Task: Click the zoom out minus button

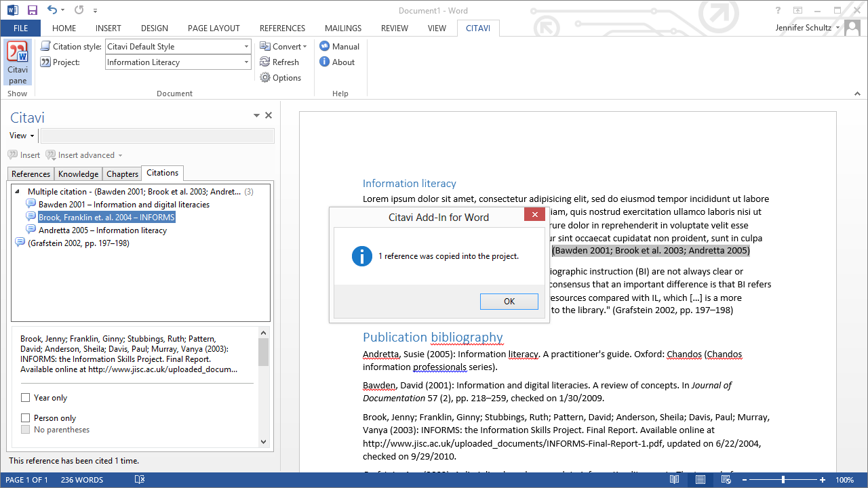Action: [743, 480]
